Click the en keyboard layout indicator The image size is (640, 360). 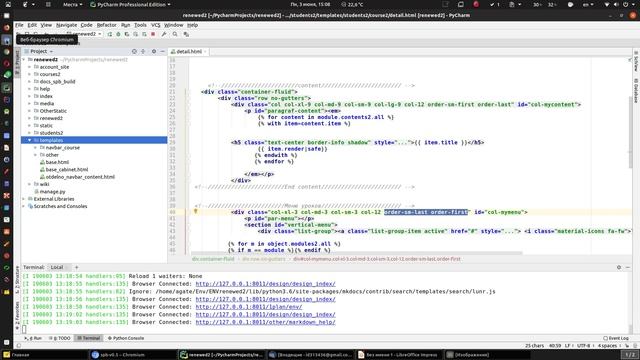tap(588, 4)
